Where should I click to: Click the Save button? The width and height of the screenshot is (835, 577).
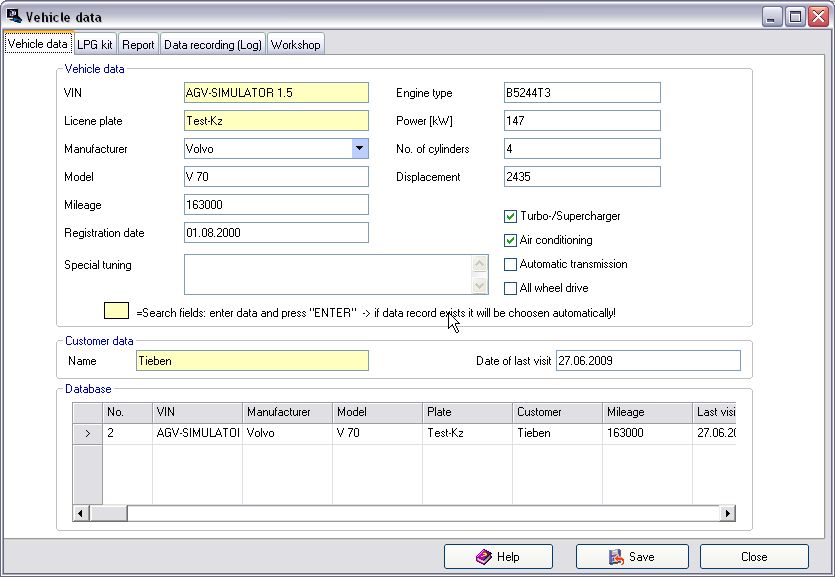tap(632, 557)
